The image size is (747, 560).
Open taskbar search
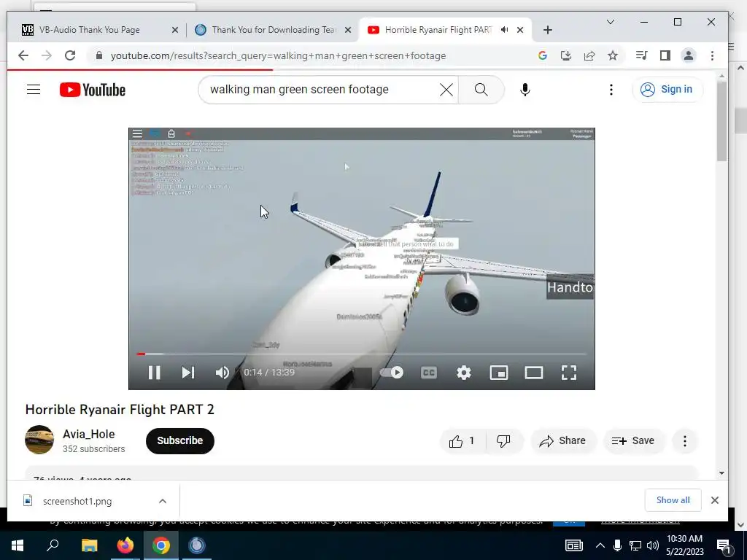tap(53, 545)
